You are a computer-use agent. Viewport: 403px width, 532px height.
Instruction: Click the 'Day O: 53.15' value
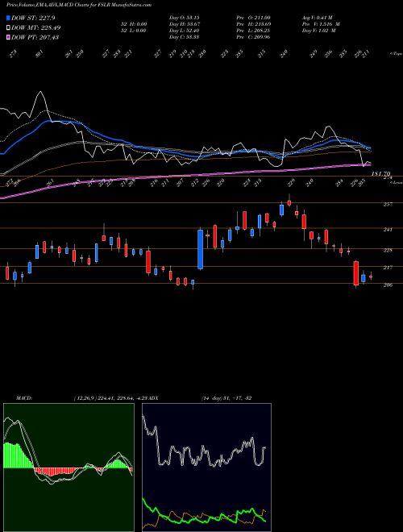(x=184, y=18)
